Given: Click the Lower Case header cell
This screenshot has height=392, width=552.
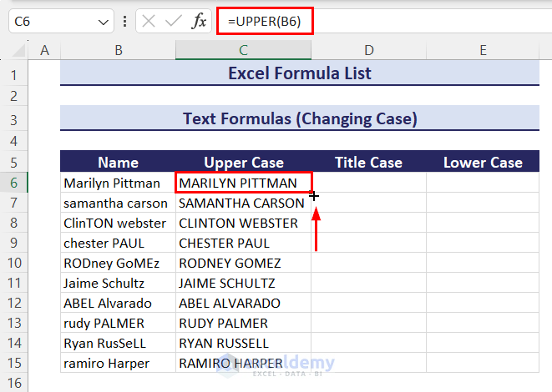Looking at the screenshot, I should (483, 162).
